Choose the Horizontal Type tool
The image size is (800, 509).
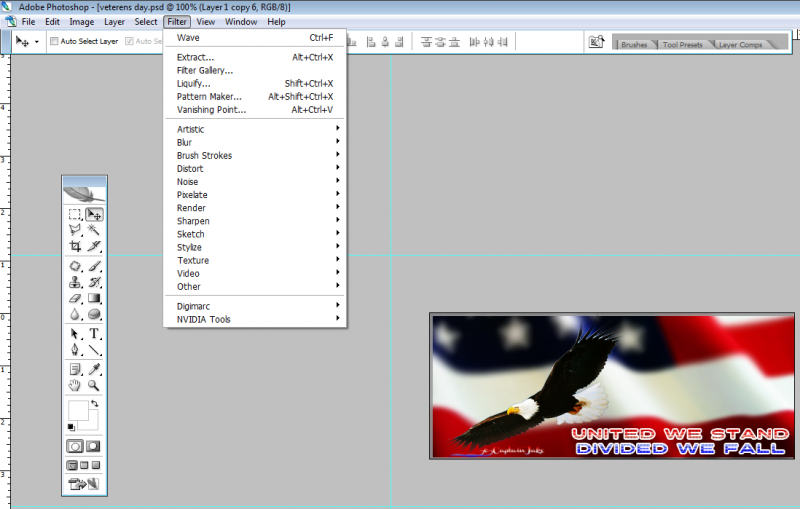94,333
